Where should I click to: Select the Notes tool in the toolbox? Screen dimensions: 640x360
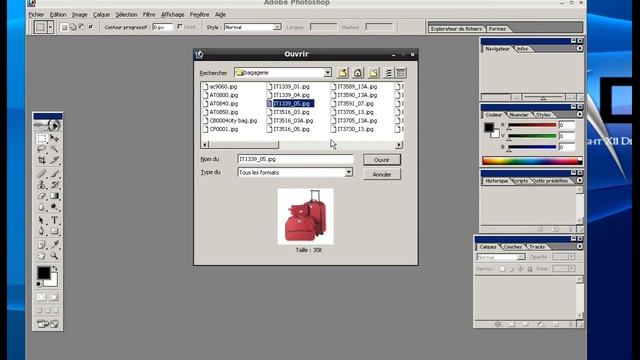[42, 245]
